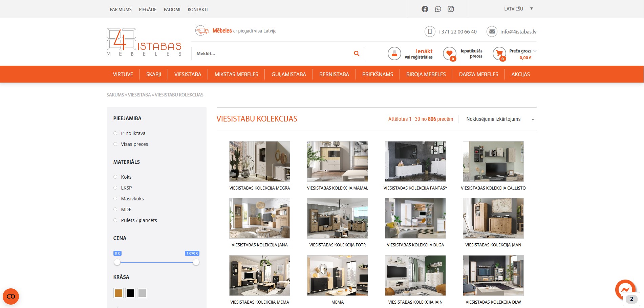644x308 pixels.
Task: Click the PIEGĀDE link in top bar
Action: [147, 9]
